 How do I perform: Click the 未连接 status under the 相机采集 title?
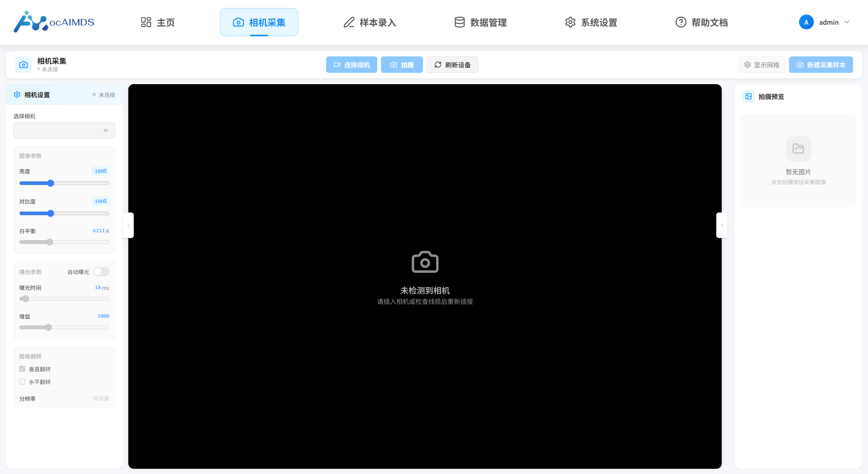coord(48,69)
